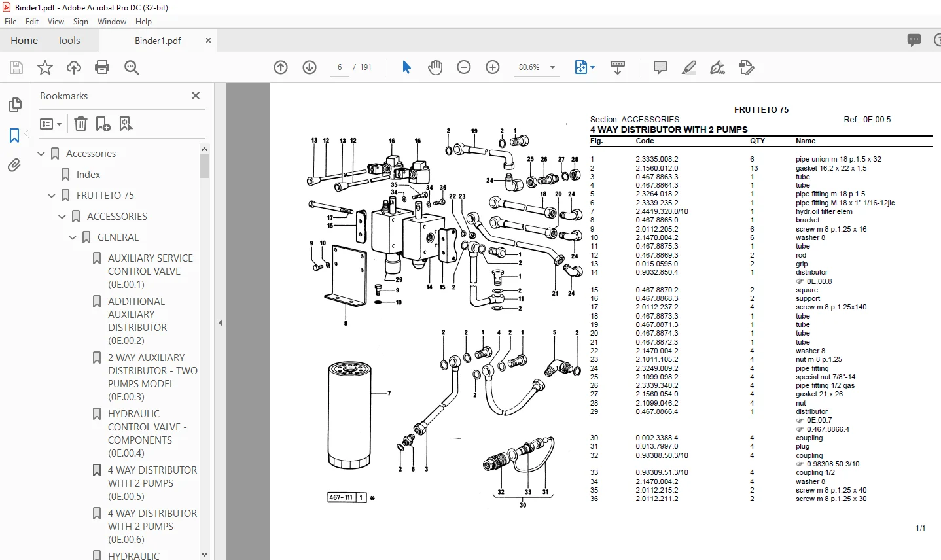Open the Help menu
Image resolution: width=941 pixels, height=560 pixels.
pos(143,22)
